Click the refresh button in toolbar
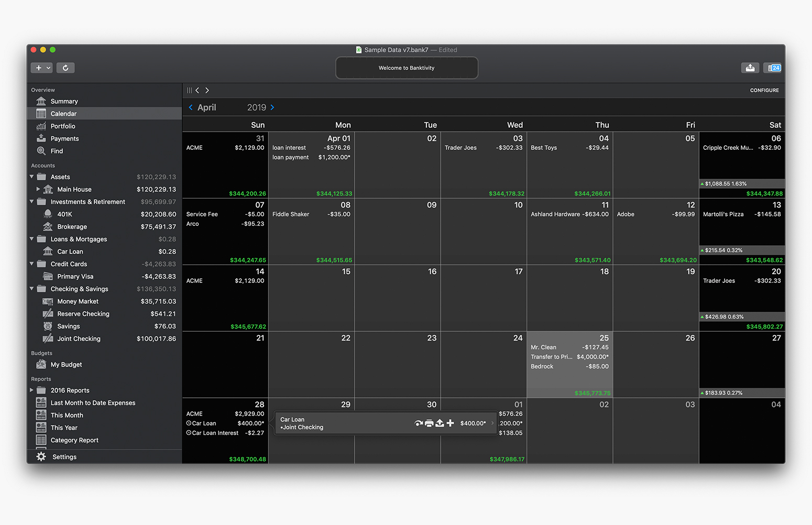 tap(65, 68)
